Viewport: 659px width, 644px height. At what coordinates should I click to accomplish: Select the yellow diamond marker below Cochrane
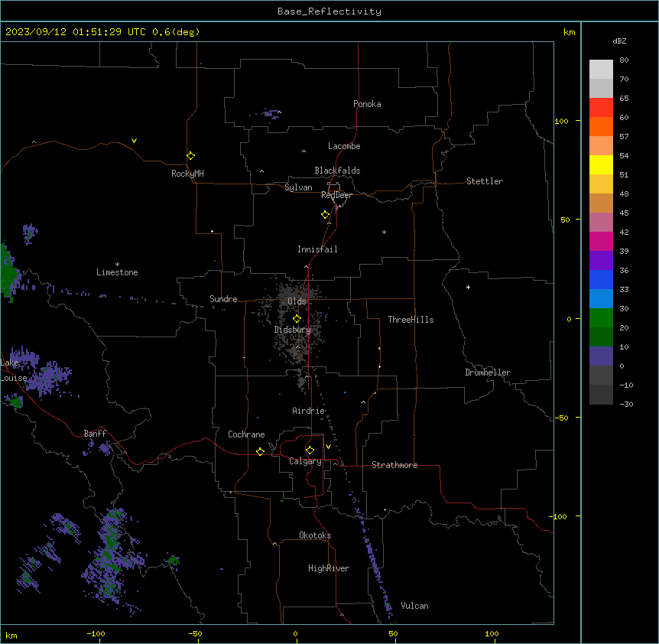(x=260, y=451)
